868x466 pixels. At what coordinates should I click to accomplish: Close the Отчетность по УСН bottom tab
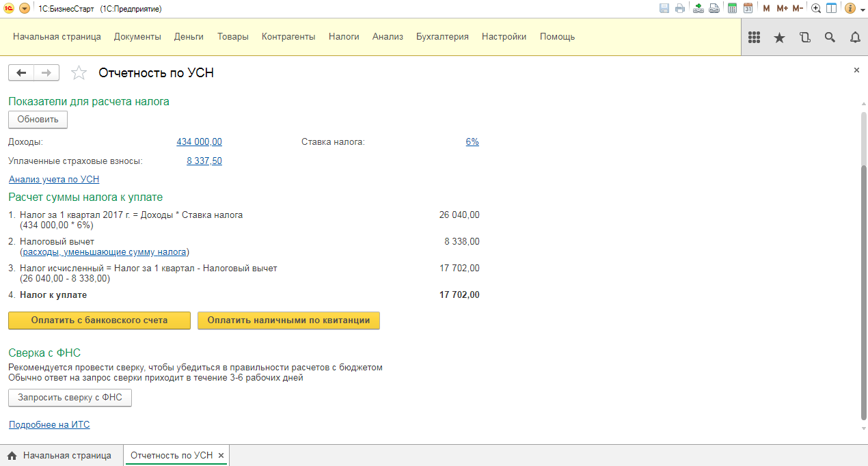(221, 456)
